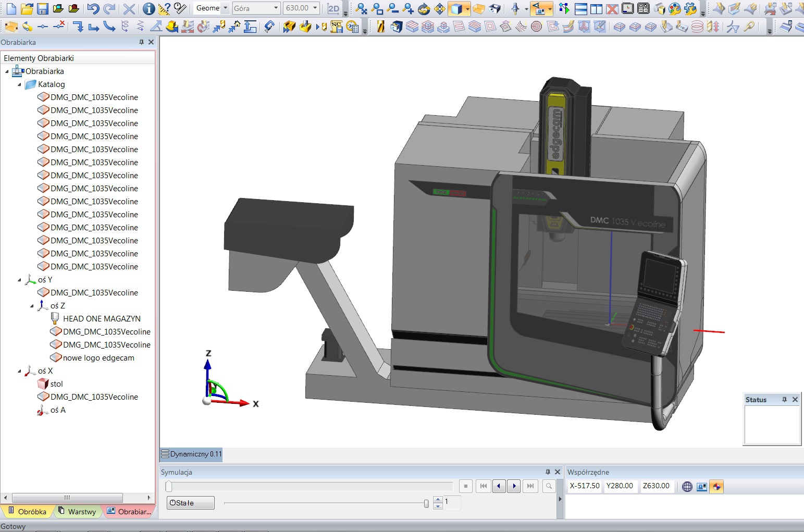Click the zoom window magnifier icon

(x=377, y=8)
